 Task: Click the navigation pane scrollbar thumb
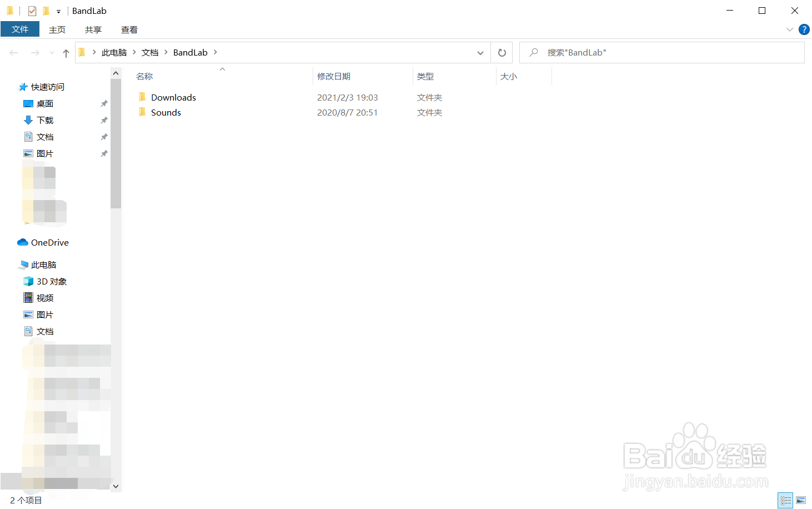pyautogui.click(x=116, y=143)
